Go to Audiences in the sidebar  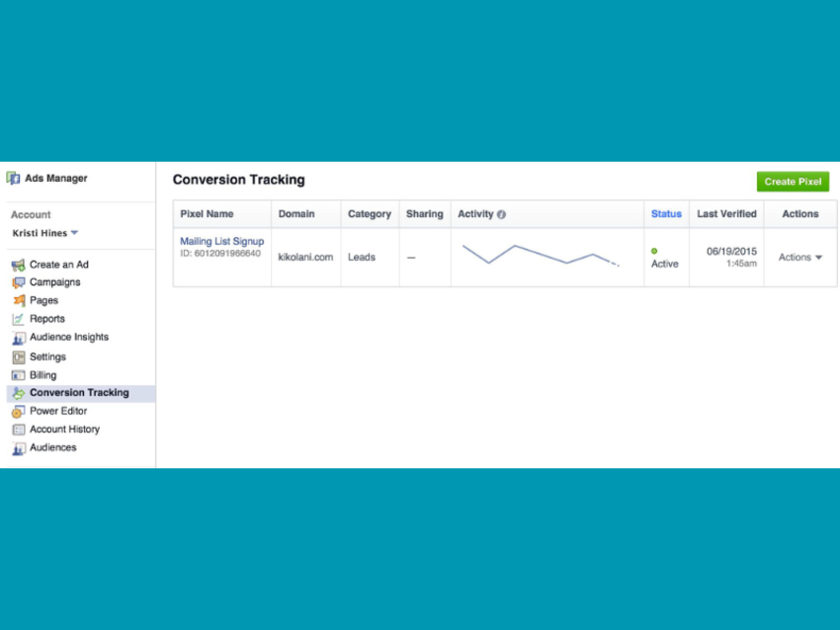pos(53,447)
